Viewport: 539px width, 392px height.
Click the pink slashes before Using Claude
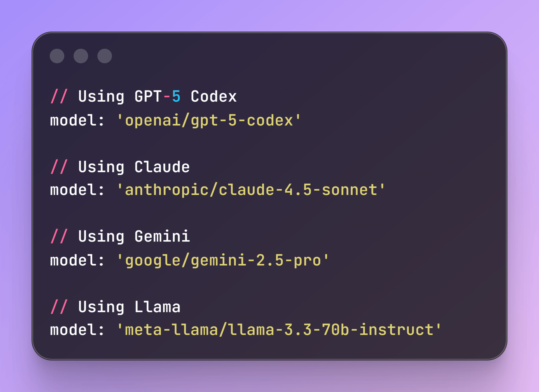coord(59,167)
